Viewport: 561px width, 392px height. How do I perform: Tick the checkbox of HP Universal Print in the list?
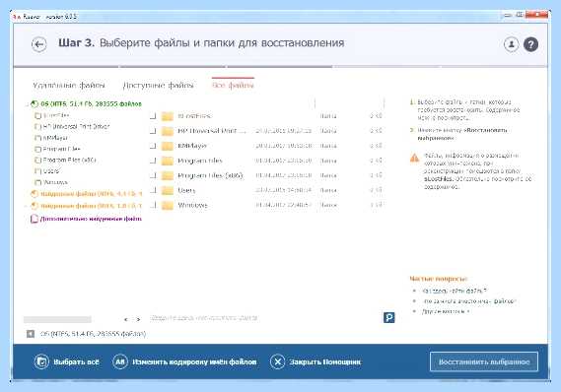pos(153,131)
